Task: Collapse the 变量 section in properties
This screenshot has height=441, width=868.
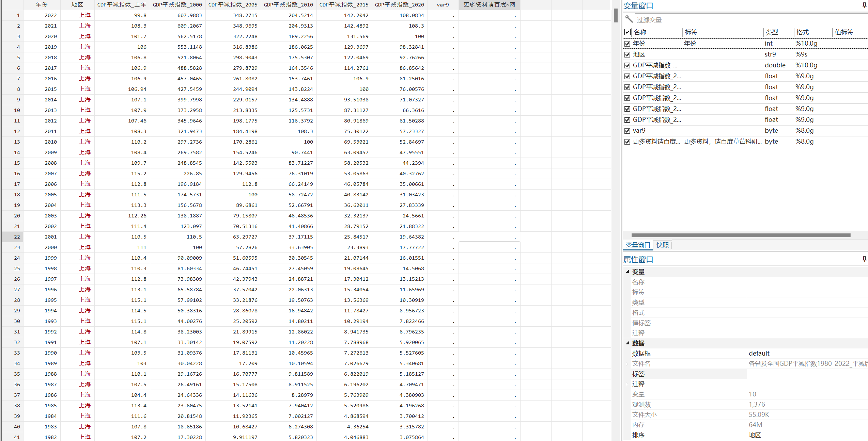Action: (x=627, y=272)
